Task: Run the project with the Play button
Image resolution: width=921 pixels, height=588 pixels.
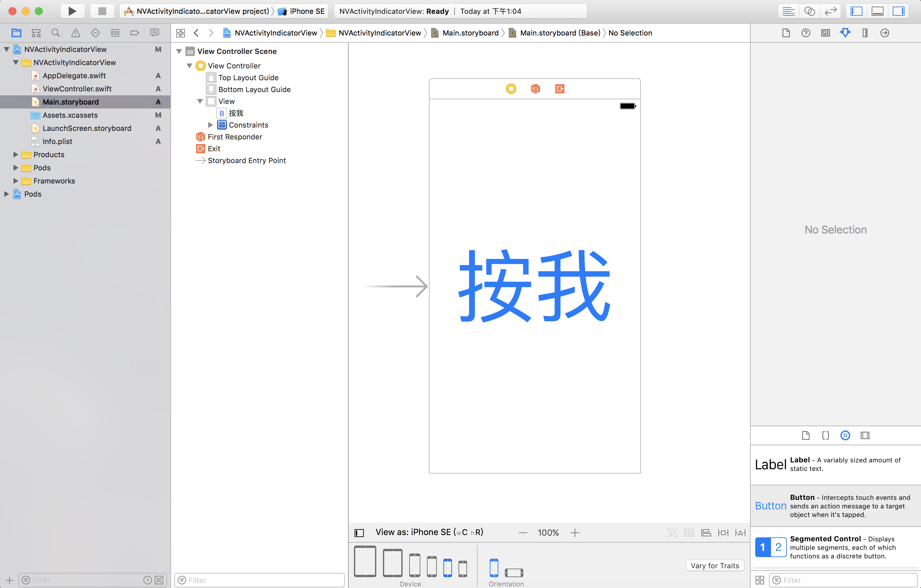Action: [72, 11]
